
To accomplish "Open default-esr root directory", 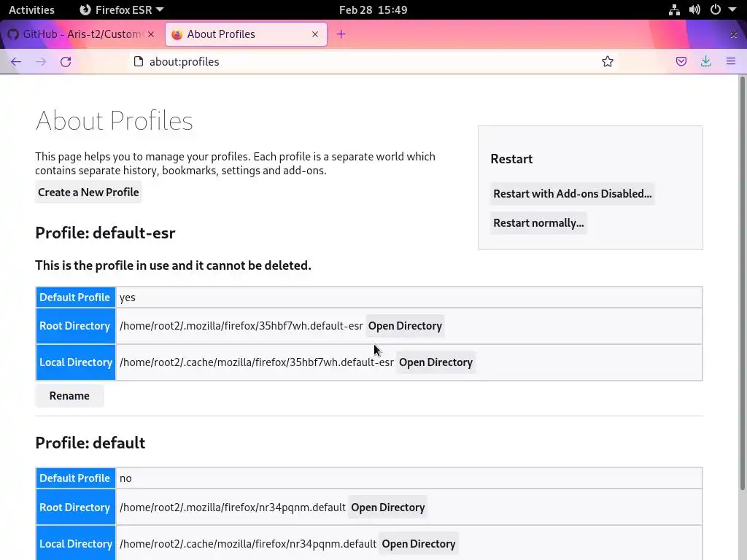I will pos(405,326).
